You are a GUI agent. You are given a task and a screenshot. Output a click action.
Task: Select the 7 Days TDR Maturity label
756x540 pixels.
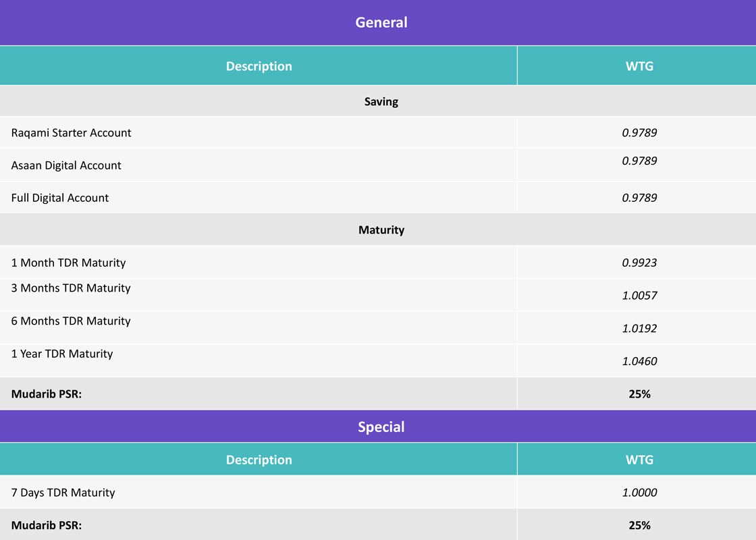click(63, 493)
